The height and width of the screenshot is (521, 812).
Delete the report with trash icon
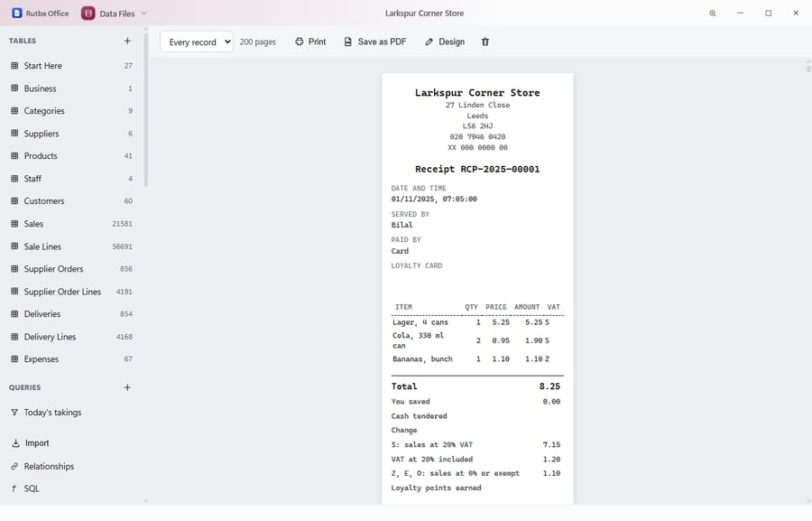pyautogui.click(x=485, y=42)
